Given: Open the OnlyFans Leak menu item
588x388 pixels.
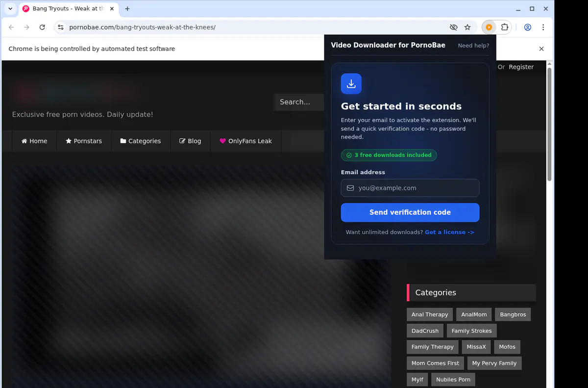Looking at the screenshot, I should [x=245, y=141].
